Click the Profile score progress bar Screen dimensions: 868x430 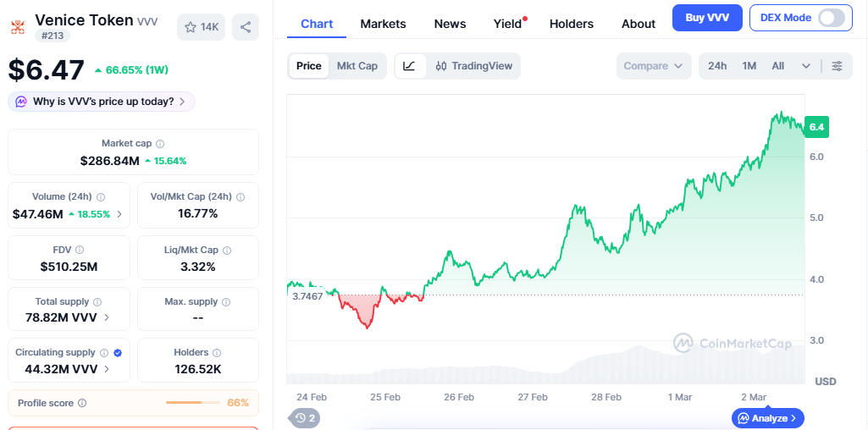click(x=191, y=403)
